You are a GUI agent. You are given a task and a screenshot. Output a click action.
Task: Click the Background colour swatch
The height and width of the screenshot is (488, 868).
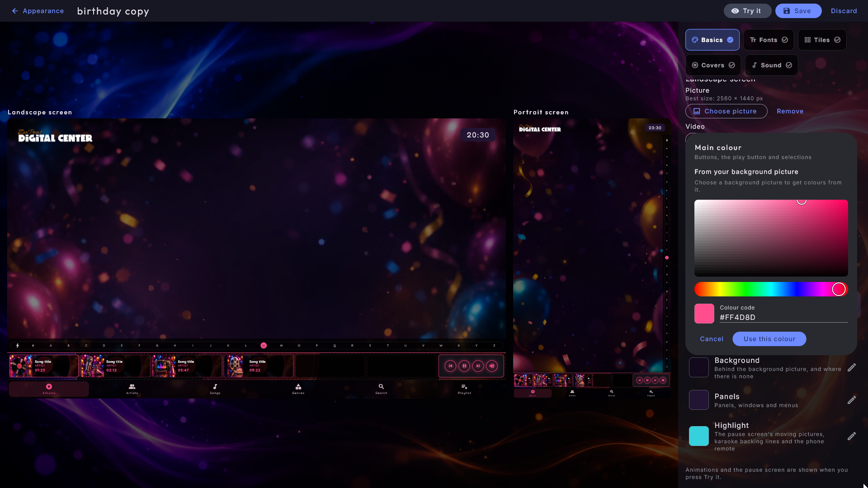point(698,367)
